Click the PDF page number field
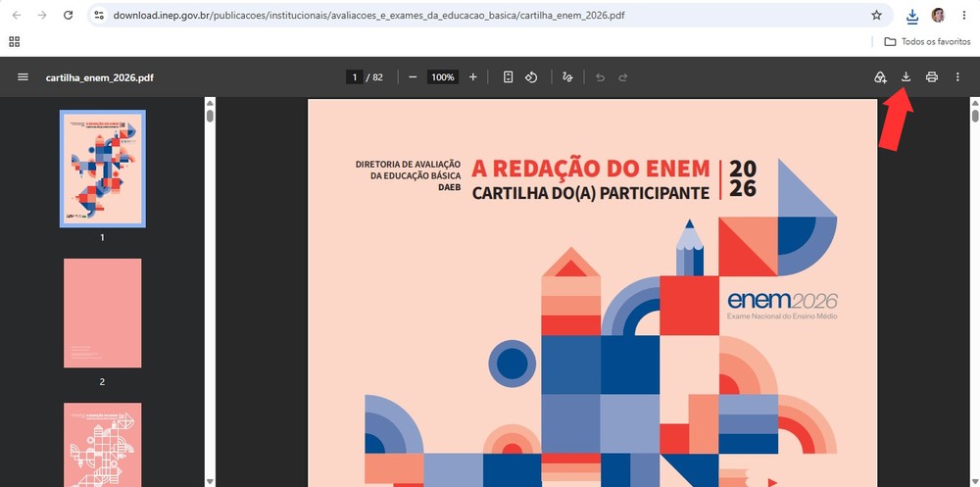Viewport: 980px width, 487px height. tap(355, 76)
